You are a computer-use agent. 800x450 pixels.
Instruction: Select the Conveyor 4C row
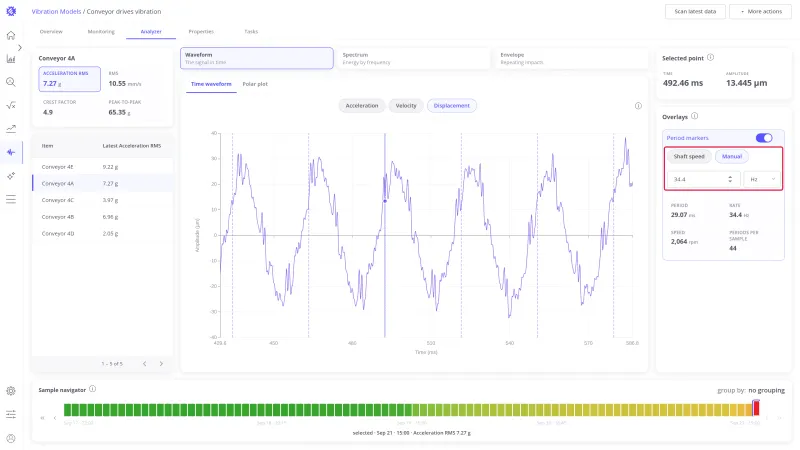click(x=103, y=200)
